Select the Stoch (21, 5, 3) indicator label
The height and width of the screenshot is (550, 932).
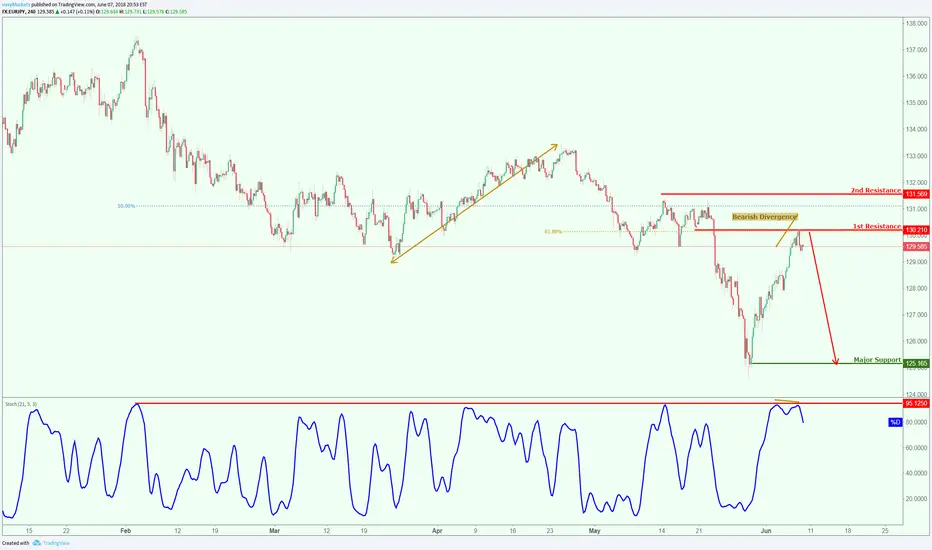(21, 404)
